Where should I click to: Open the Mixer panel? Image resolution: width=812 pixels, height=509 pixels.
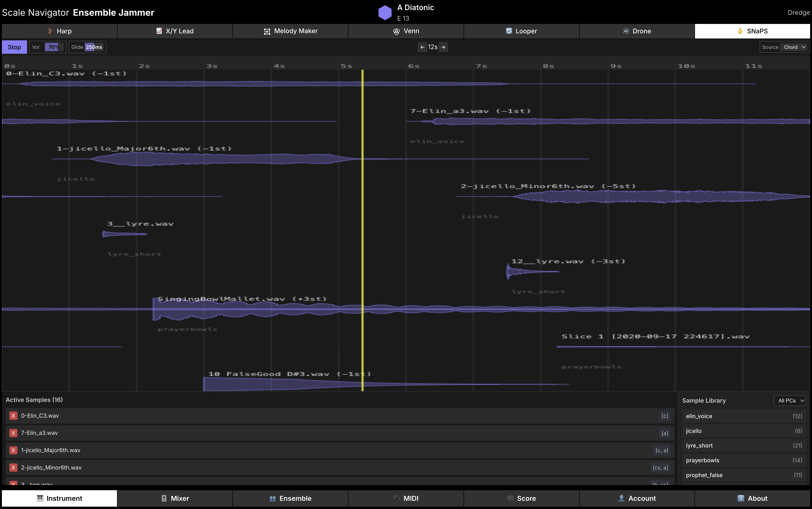click(x=175, y=498)
